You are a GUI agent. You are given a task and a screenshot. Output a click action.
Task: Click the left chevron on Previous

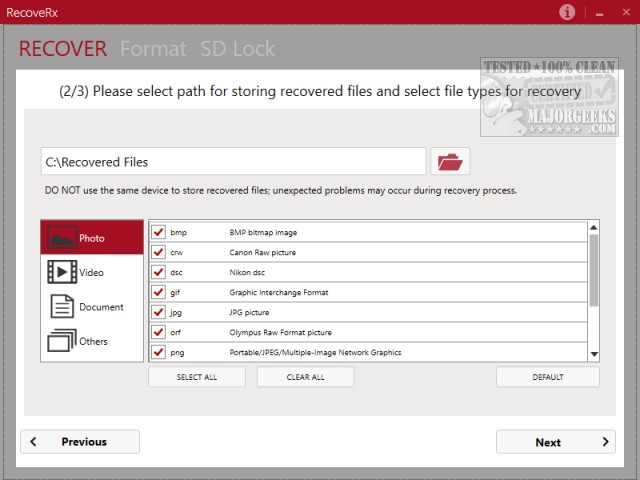(x=33, y=441)
